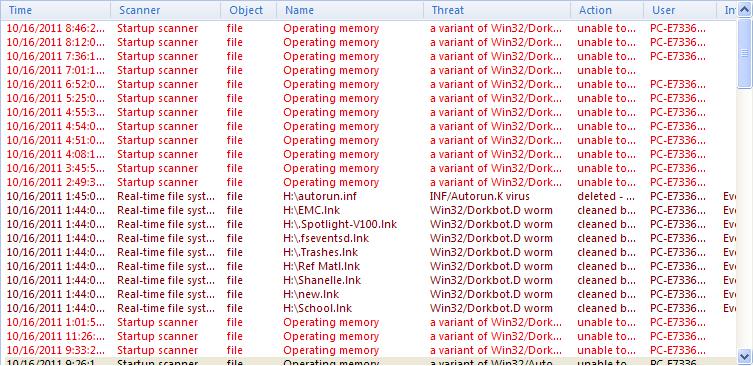Screen dimensions: 753x366
Task: Select the H:\new.lnk entry
Action: pos(369,294)
